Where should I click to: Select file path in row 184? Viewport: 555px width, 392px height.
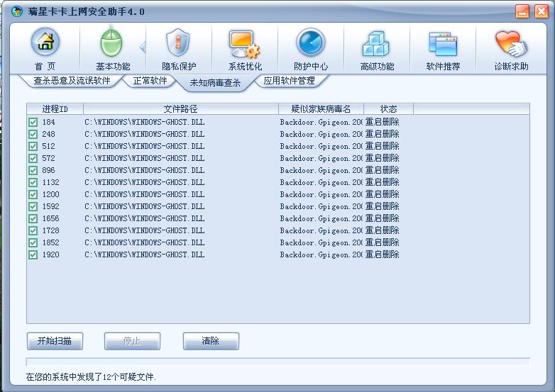[144, 123]
